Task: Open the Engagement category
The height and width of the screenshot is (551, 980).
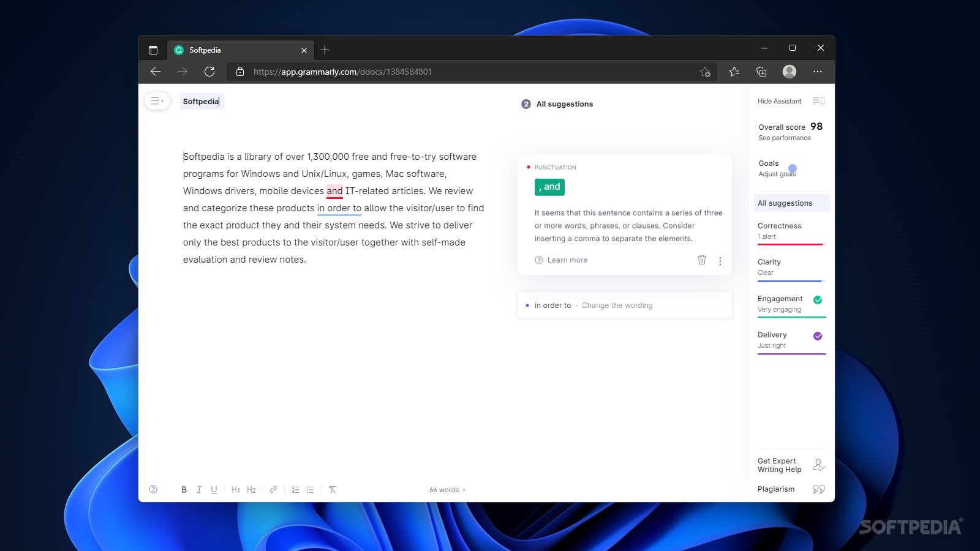Action: click(791, 305)
